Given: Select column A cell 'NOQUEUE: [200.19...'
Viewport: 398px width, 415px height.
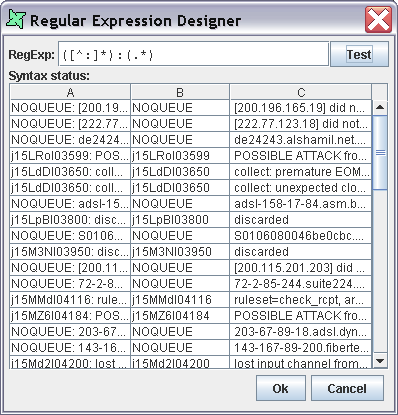Looking at the screenshot, I should 70,108.
